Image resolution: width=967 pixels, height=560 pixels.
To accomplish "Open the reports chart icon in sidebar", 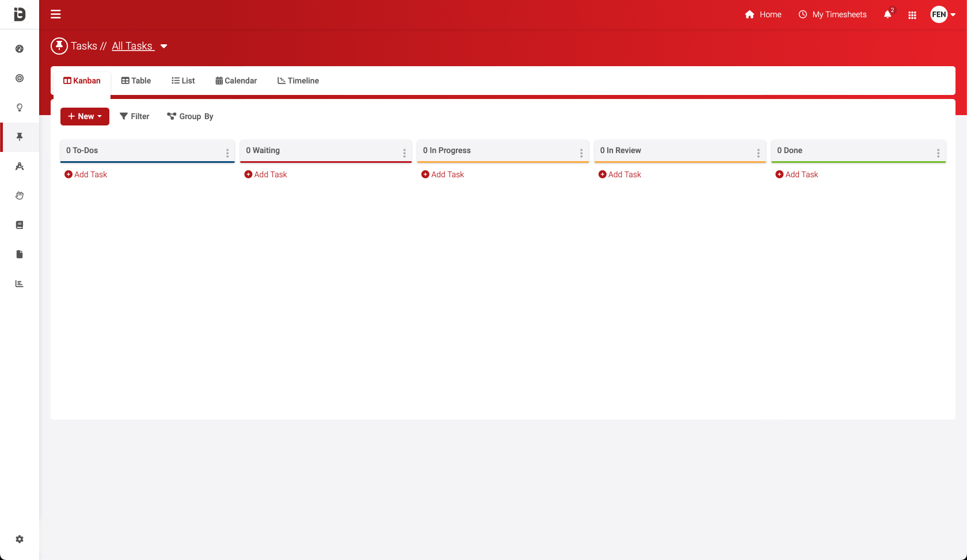I will 20,284.
